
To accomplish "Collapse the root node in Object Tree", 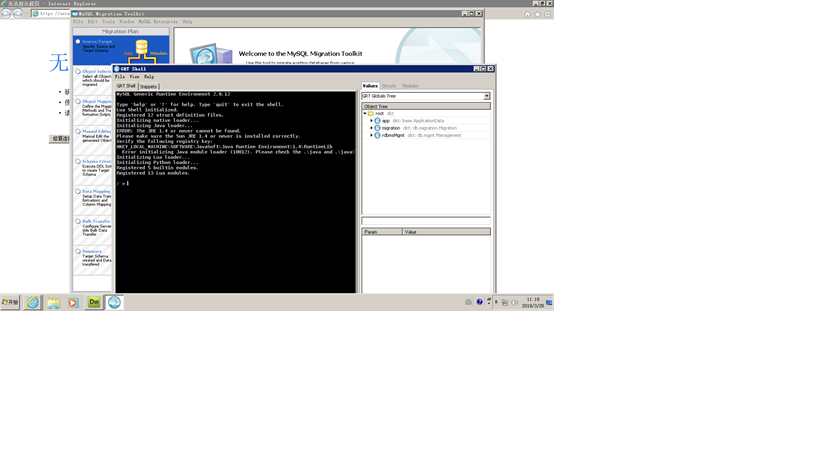I will tap(365, 114).
